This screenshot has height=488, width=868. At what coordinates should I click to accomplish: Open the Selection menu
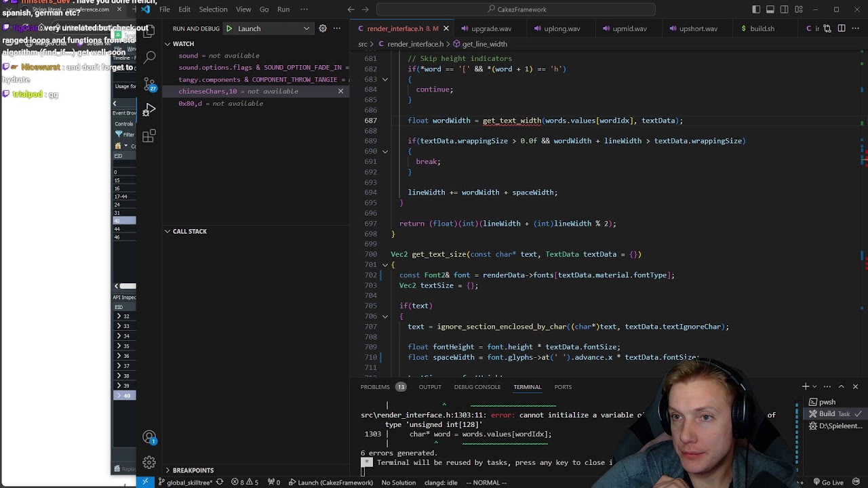213,9
